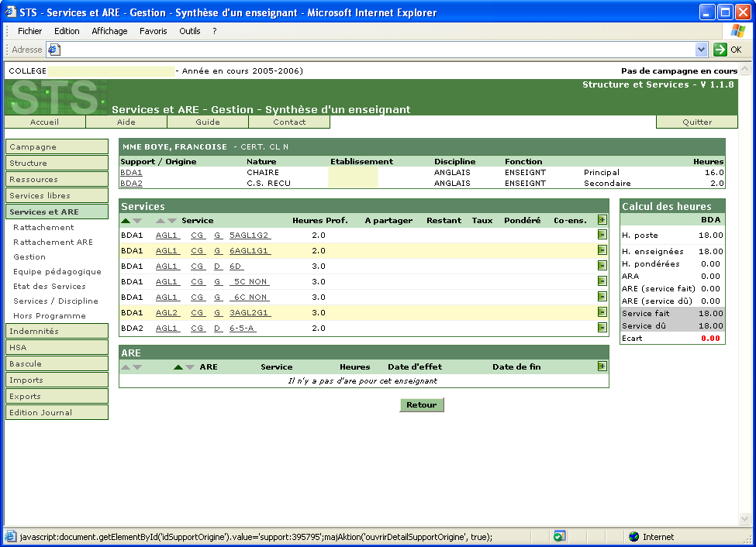
Task: Open the Edition menu
Action: coord(67,31)
